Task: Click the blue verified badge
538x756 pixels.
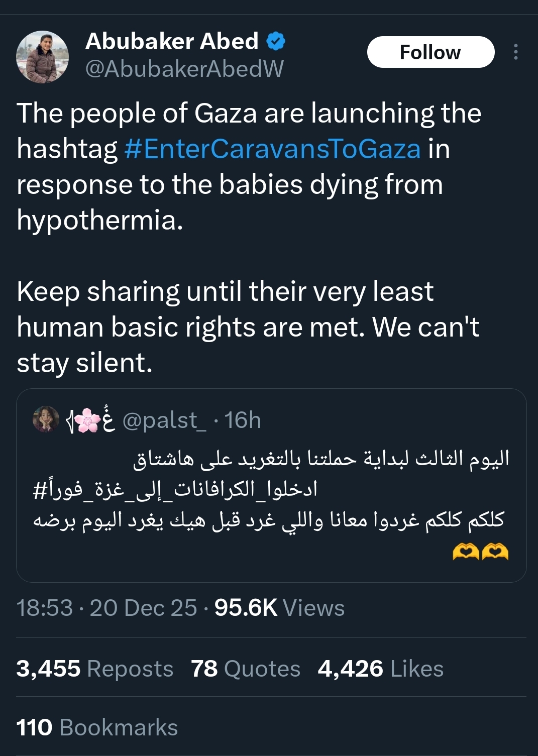Action: pos(275,41)
